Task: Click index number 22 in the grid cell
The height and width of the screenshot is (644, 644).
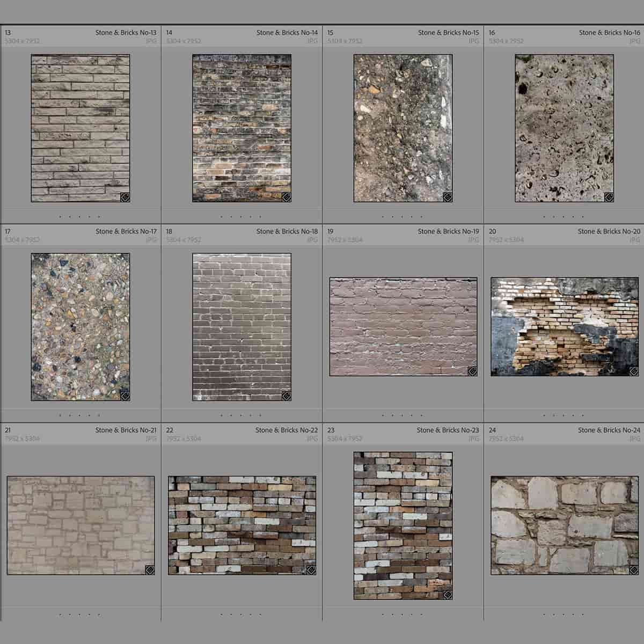Action: (x=170, y=430)
